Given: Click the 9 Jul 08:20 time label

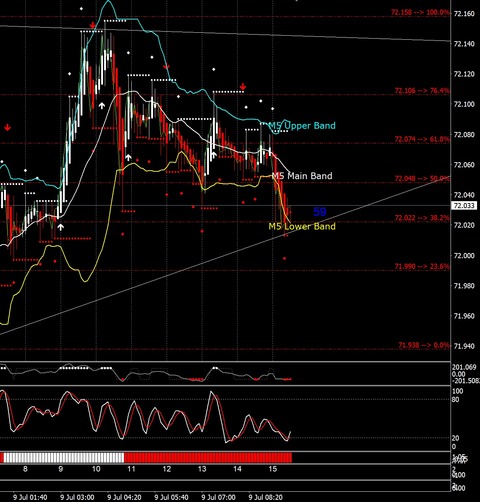Looking at the screenshot, I should pos(266,497).
